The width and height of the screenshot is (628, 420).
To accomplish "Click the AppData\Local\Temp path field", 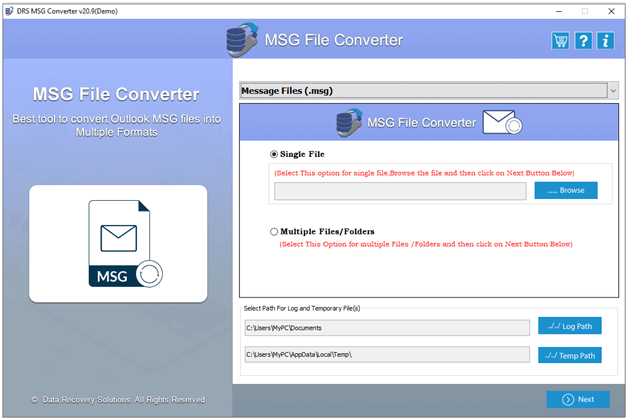I will (x=387, y=355).
